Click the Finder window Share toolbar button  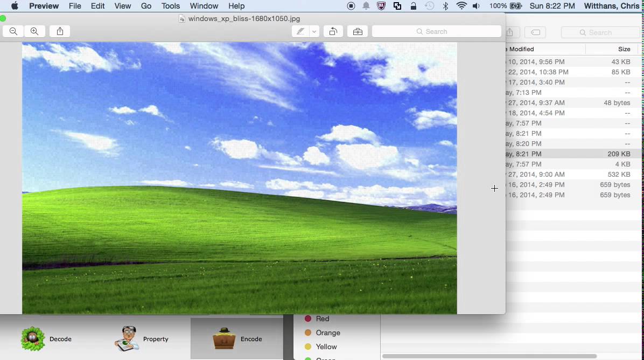point(512,32)
